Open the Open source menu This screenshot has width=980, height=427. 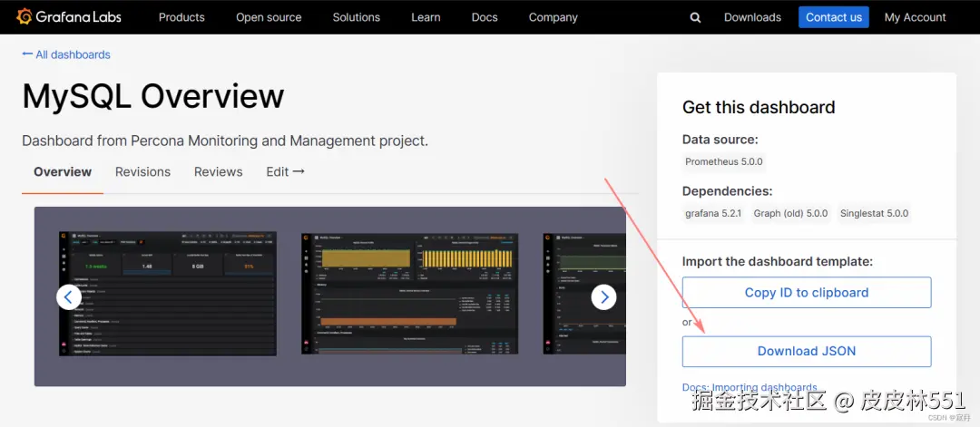[269, 17]
